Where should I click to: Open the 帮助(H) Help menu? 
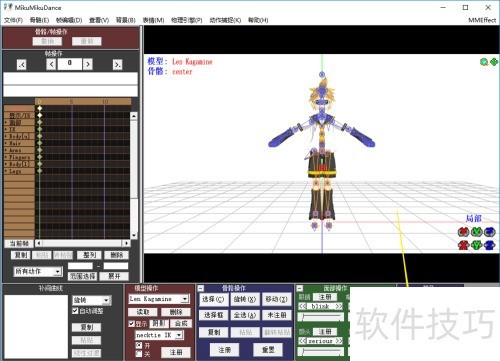(258, 20)
